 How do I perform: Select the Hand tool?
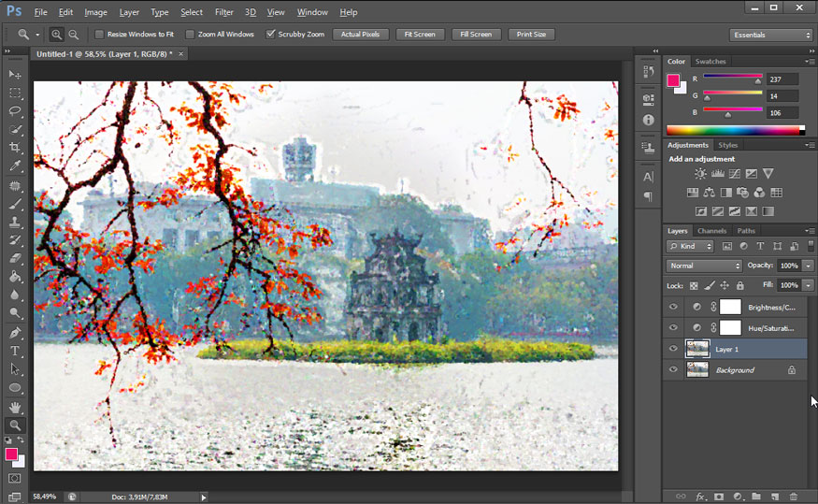point(15,407)
